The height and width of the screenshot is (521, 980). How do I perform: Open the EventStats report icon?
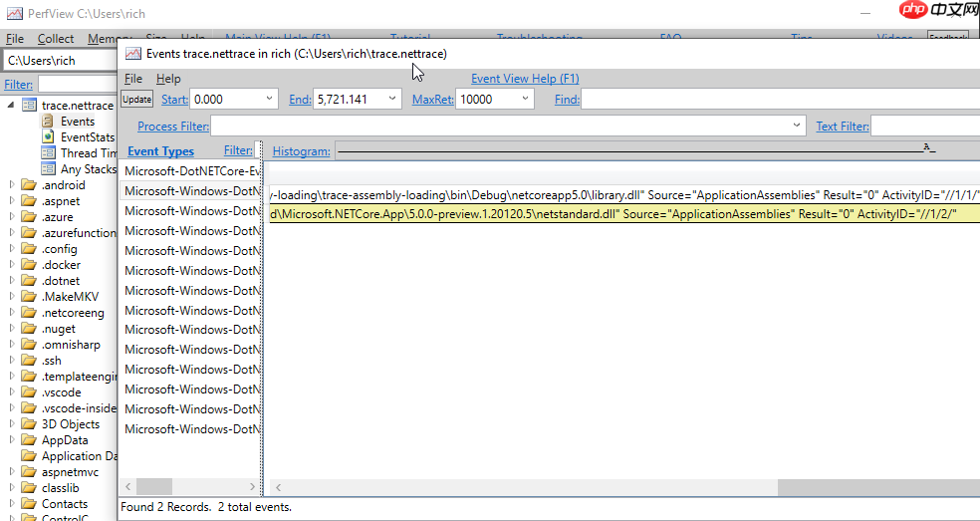click(x=48, y=136)
